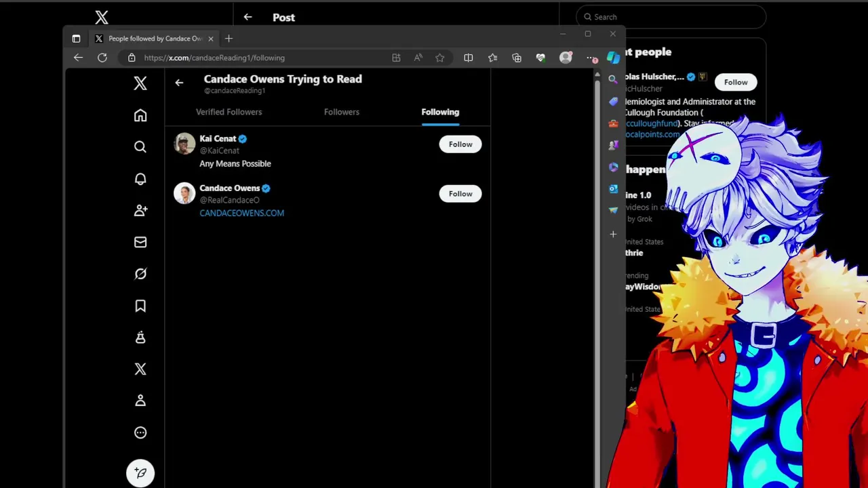Click back arrow beside Post in background window
This screenshot has width=868, height=488.
[248, 17]
